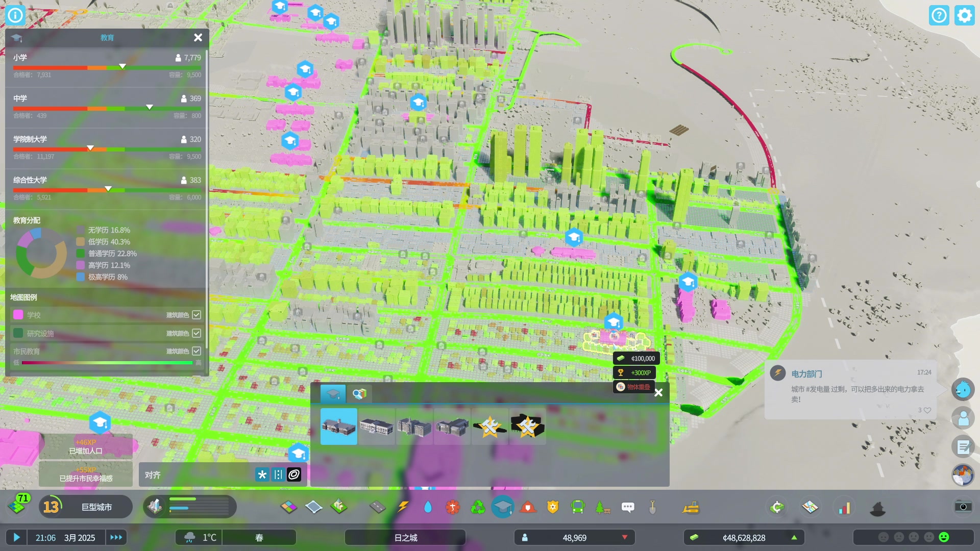980x551 pixels.
Task: Expand the money balance arrow
Action: (x=794, y=537)
